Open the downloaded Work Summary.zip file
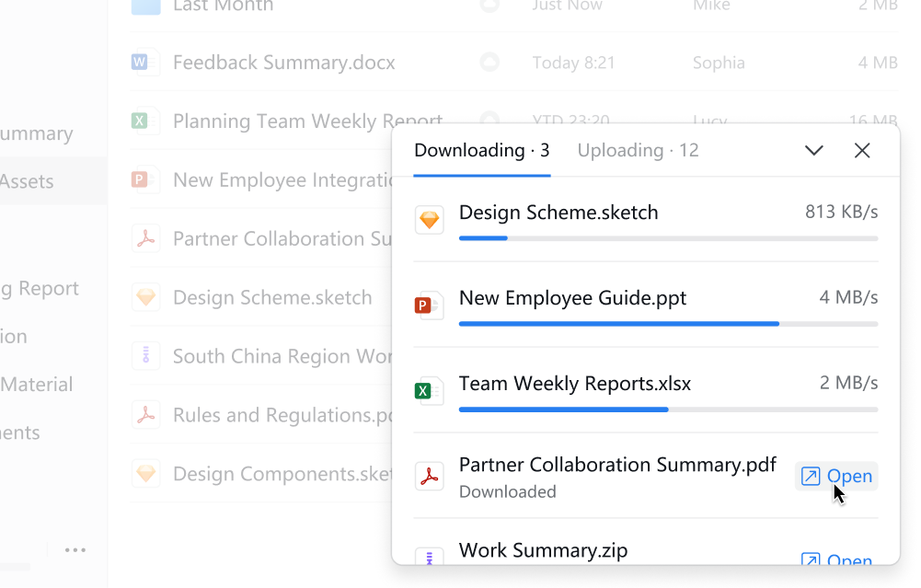 point(837,559)
